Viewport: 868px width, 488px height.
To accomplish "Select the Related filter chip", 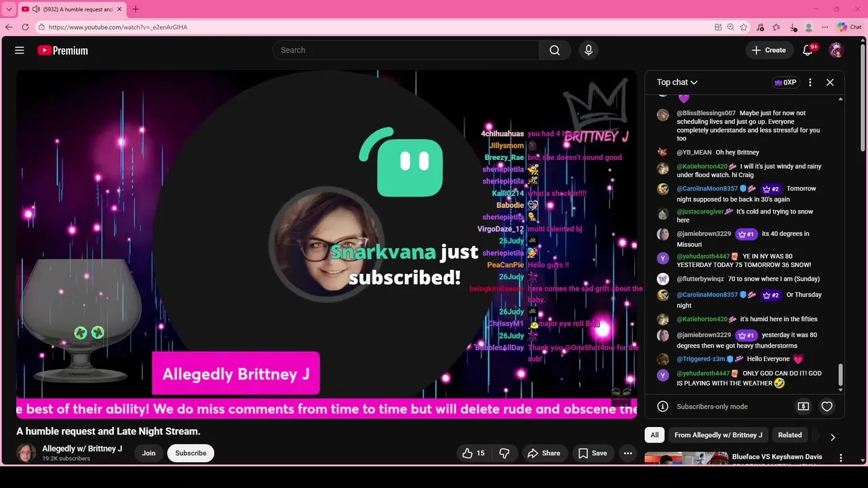I will 789,435.
